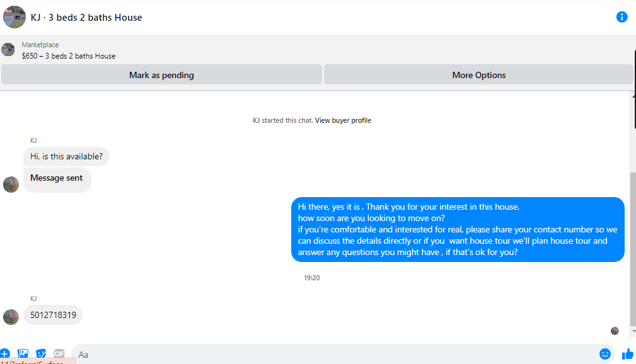Viewport: 636px width, 364px height.
Task: Focus the Aa message input field
Action: 335,355
